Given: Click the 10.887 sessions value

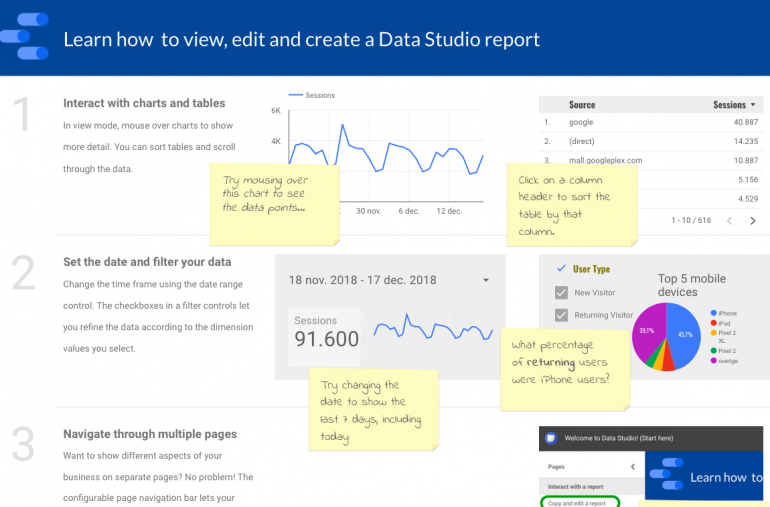Looking at the screenshot, I should coord(745,160).
